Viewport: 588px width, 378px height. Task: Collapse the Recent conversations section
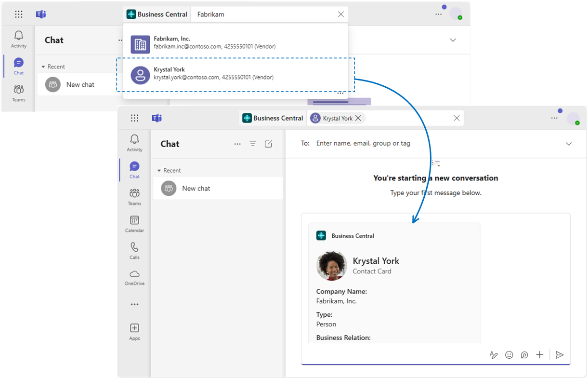[159, 170]
